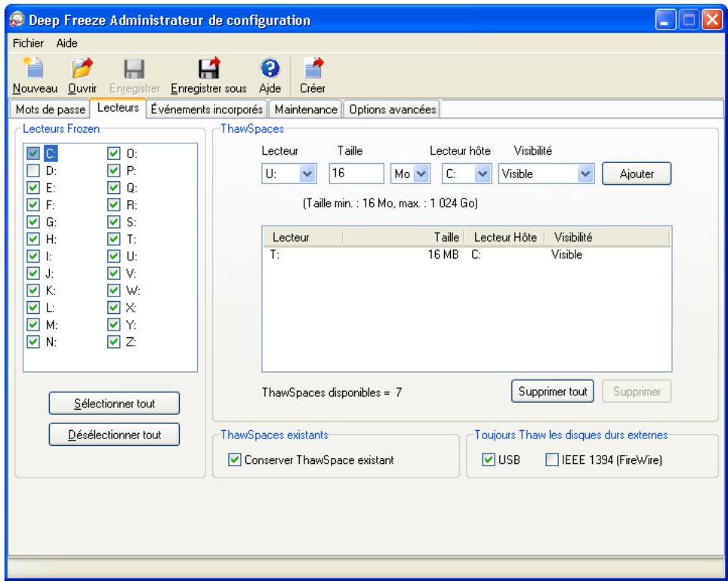Image resolution: width=728 pixels, height=581 pixels.
Task: Click the Supprimer tout button
Action: pyautogui.click(x=553, y=392)
